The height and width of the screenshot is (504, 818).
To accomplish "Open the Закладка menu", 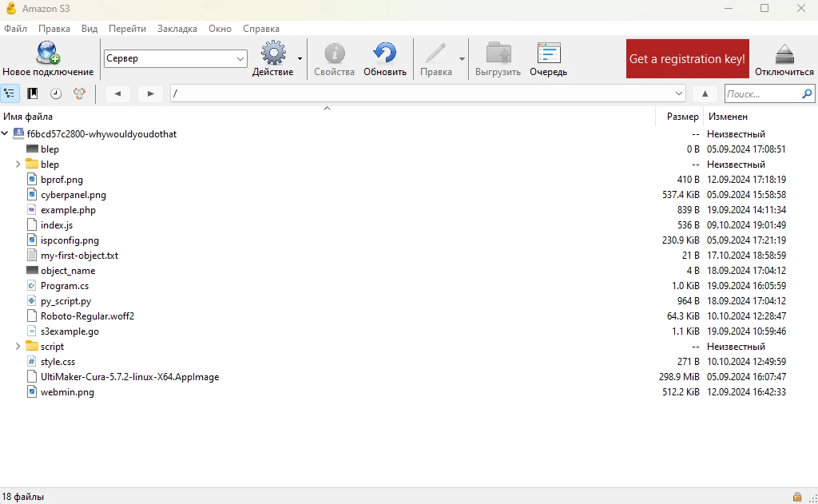I will tap(177, 29).
